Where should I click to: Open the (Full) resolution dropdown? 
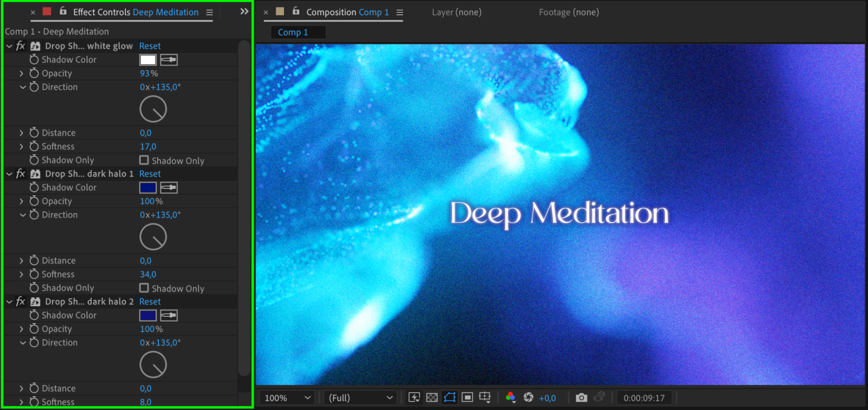click(361, 398)
